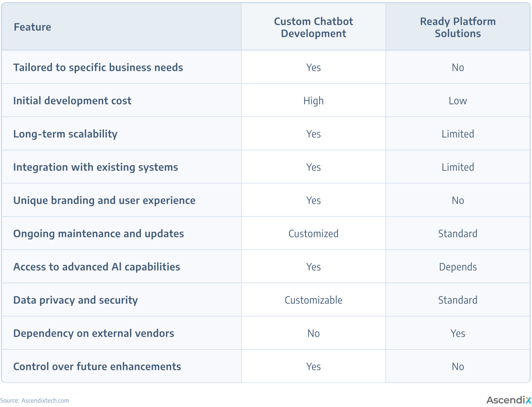Click the Integration with existing systems label
Viewport: 532px width, 407px height.
click(x=96, y=167)
